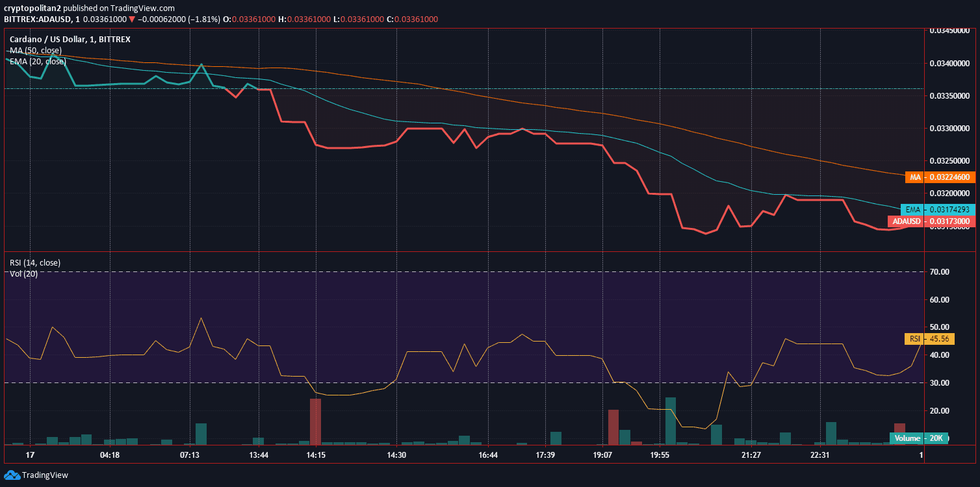Click the RSI value label 45.56

(929, 339)
